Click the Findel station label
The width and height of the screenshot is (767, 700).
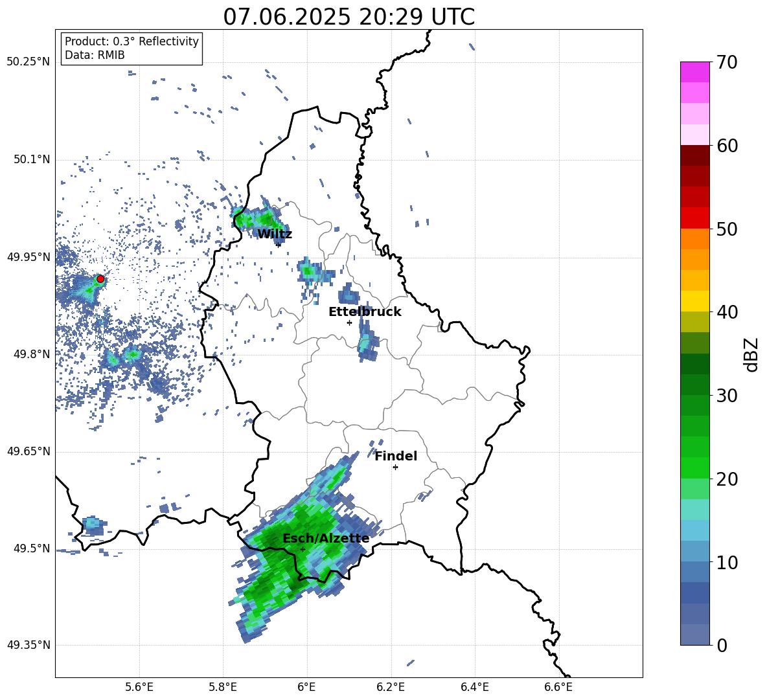point(396,456)
